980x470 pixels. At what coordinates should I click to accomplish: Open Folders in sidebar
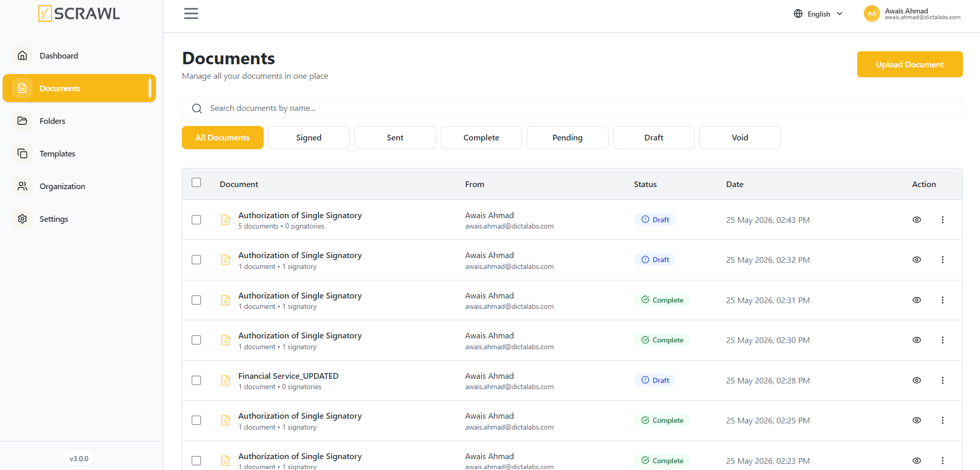[79, 121]
